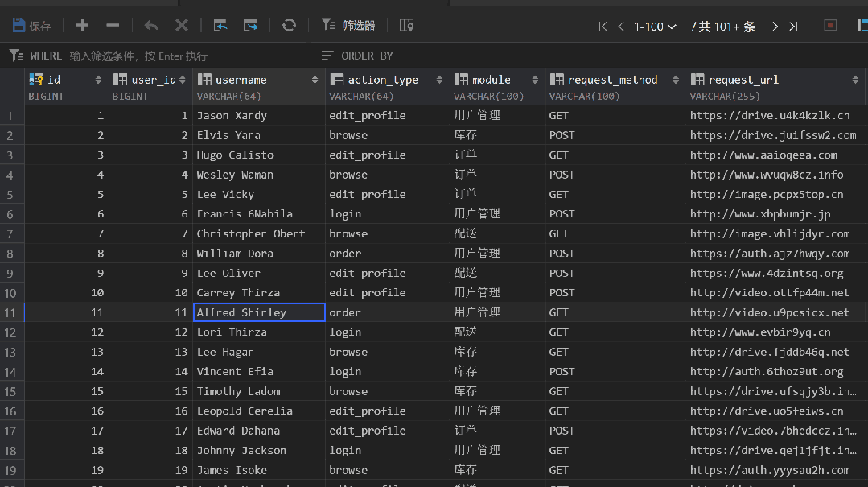
Task: Click the Leopold Cerelia username cell
Action: pos(259,411)
